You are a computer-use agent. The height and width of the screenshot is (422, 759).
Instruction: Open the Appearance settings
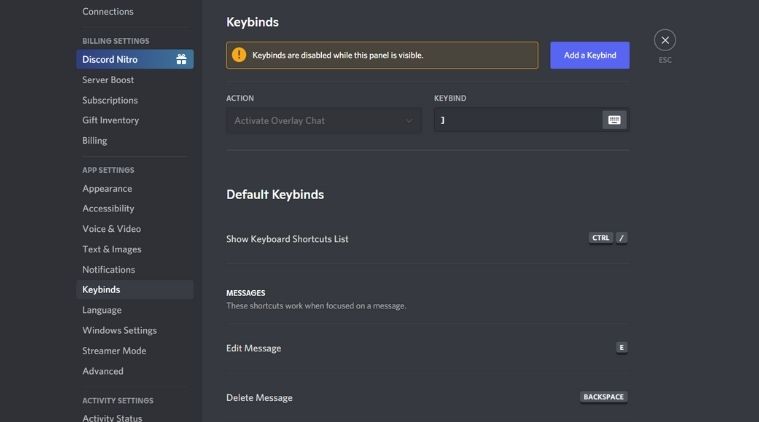click(x=107, y=189)
